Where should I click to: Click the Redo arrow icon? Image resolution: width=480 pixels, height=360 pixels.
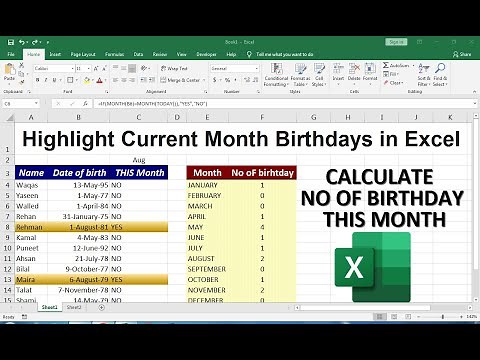(35, 42)
